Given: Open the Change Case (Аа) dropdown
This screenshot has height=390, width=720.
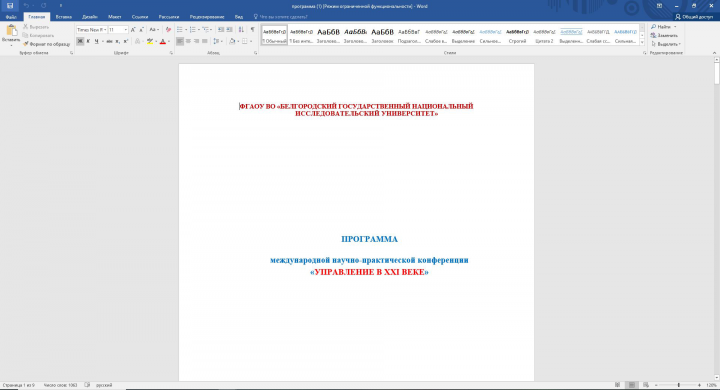Looking at the screenshot, I should 154,29.
